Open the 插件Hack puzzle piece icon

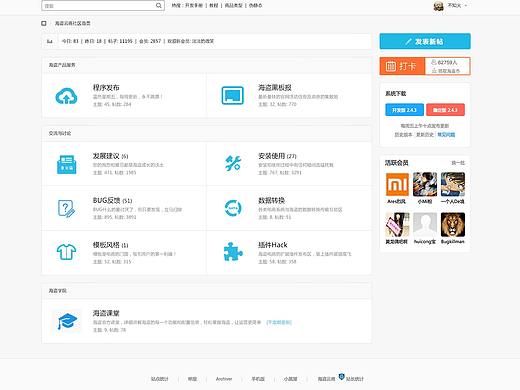point(233,252)
